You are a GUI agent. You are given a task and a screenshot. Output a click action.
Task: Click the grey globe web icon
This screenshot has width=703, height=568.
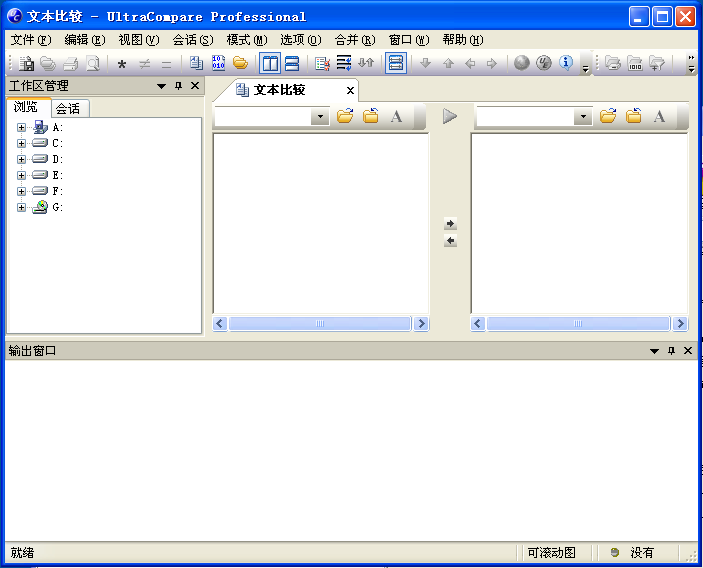click(x=521, y=63)
